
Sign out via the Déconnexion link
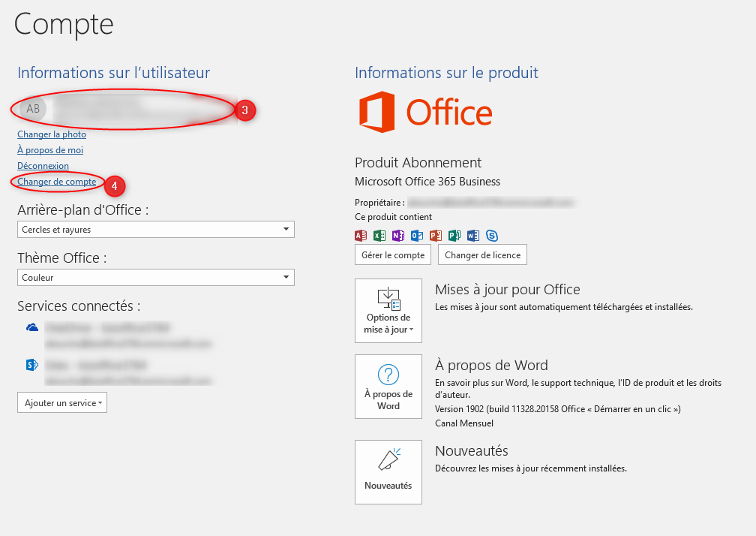coord(43,166)
